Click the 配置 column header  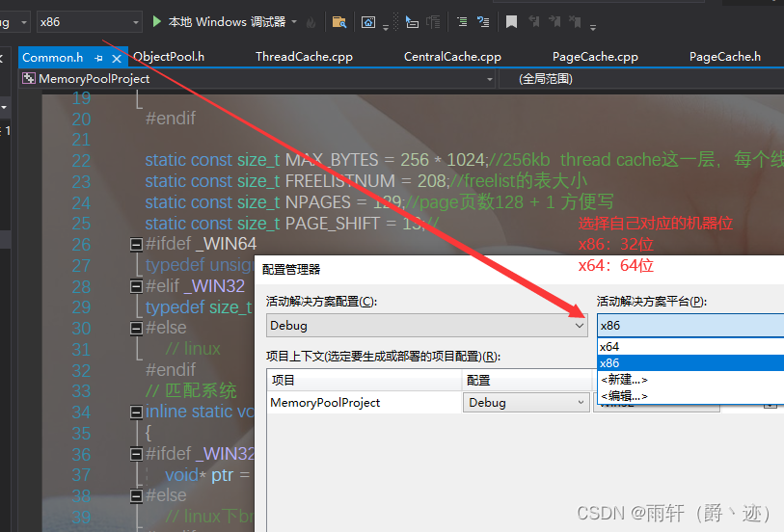pyautogui.click(x=527, y=381)
